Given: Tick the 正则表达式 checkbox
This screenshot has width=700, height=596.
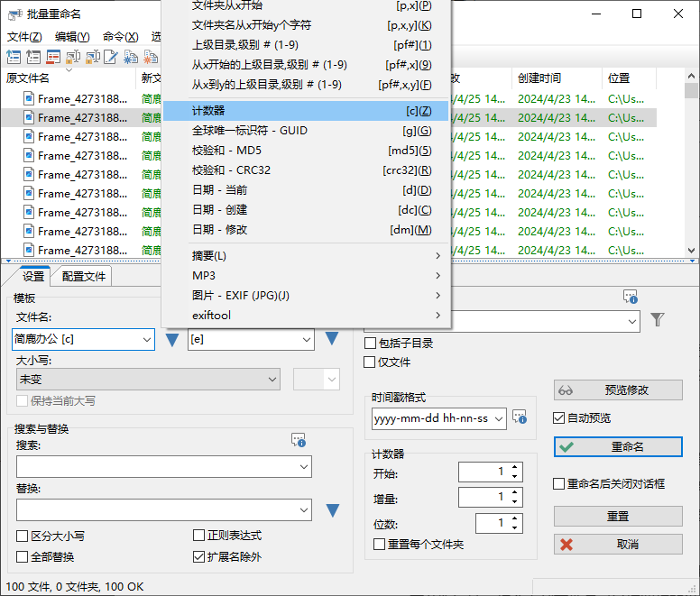Looking at the screenshot, I should [x=198, y=536].
